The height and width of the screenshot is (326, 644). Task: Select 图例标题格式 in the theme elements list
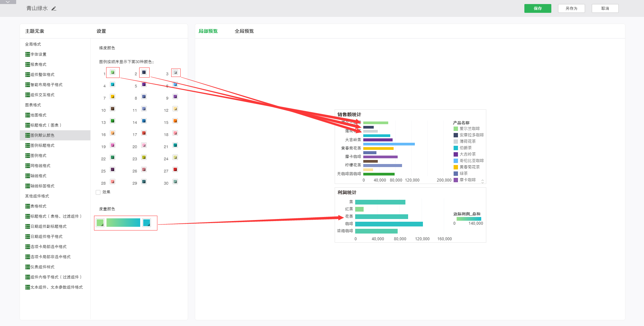[x=42, y=145]
